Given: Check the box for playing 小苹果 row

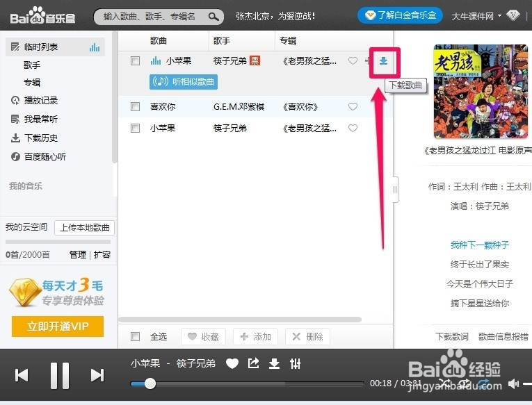Looking at the screenshot, I should click(x=135, y=60).
